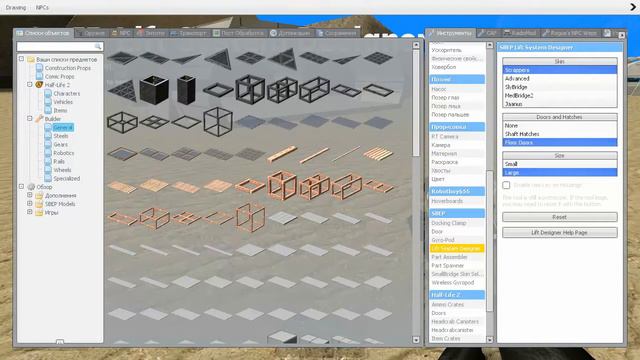Collapse the Ваши списки предметов node

21,59
